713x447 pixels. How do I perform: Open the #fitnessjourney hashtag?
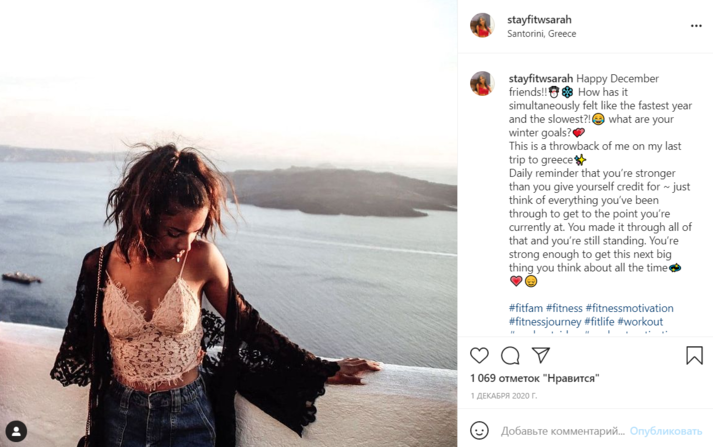(x=545, y=322)
